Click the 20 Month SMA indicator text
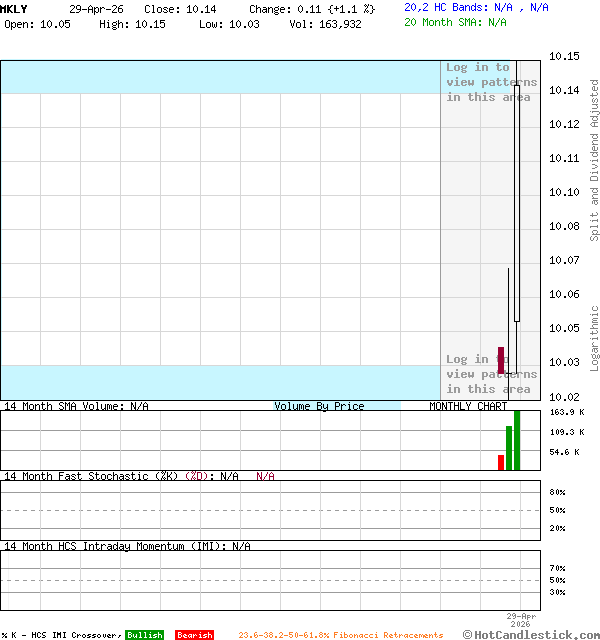This screenshot has width=600, height=640. pos(455,22)
